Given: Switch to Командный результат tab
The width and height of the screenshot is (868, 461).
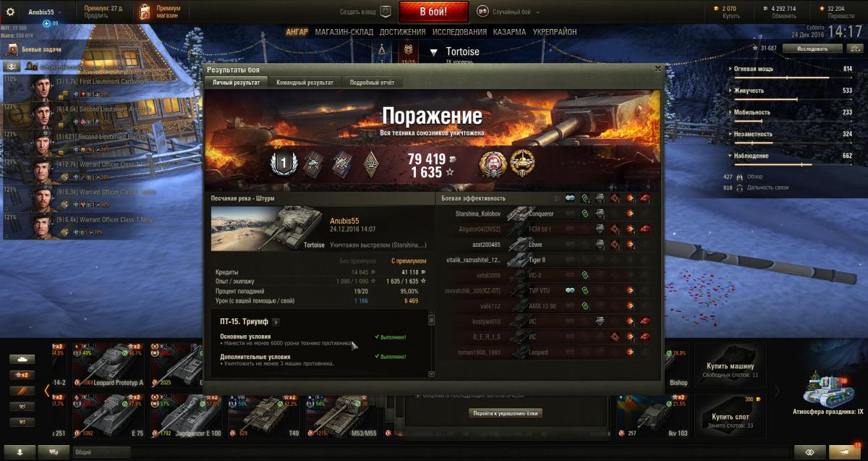Looking at the screenshot, I should click(x=305, y=83).
